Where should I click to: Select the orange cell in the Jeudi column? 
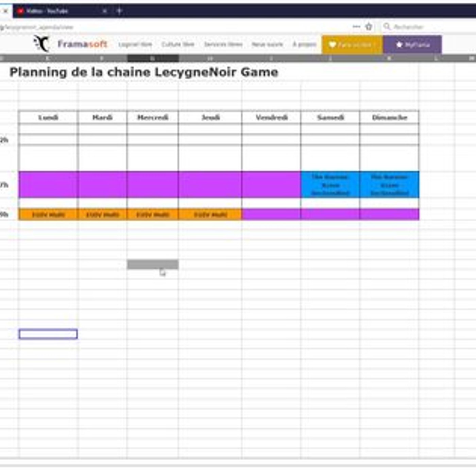210,215
